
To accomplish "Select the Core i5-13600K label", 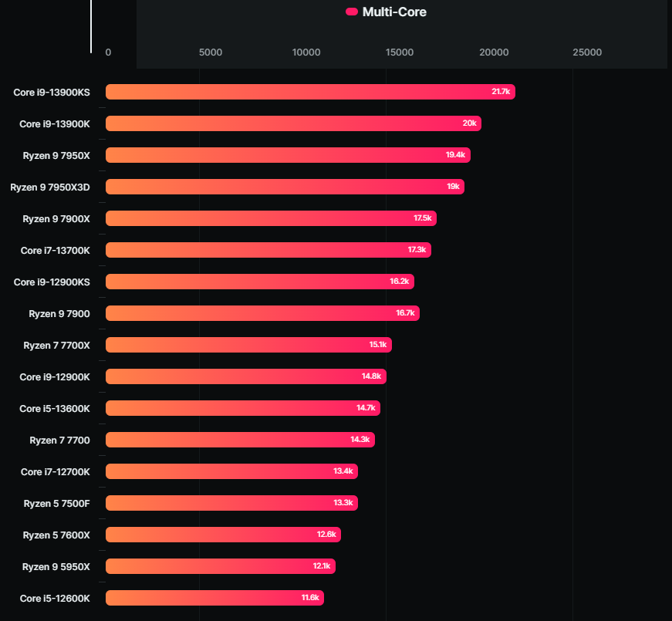I will [x=55, y=409].
